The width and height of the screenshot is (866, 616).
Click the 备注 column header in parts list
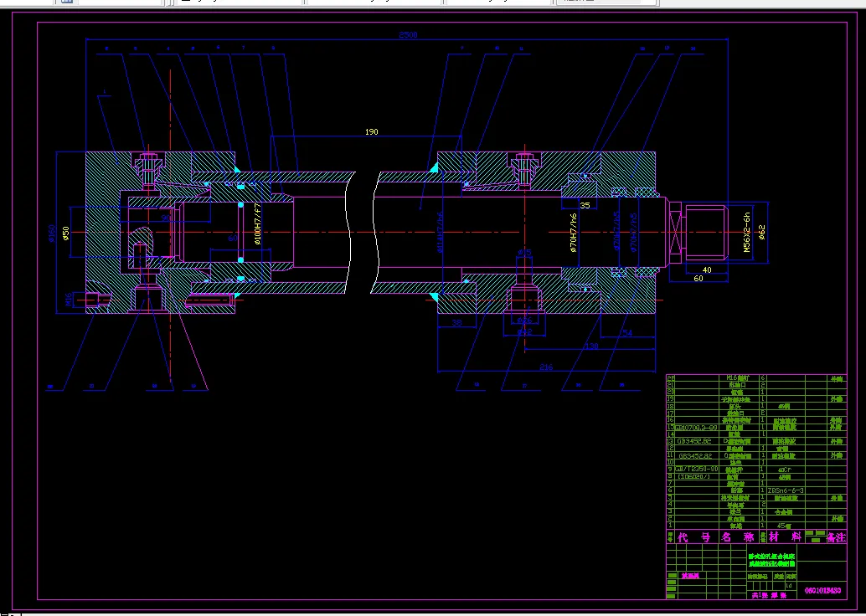(x=836, y=537)
